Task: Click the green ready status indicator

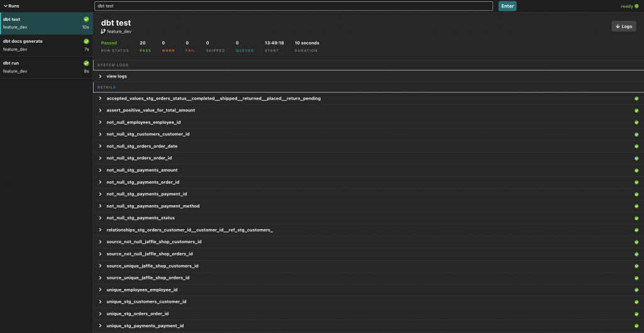Action: [636, 6]
